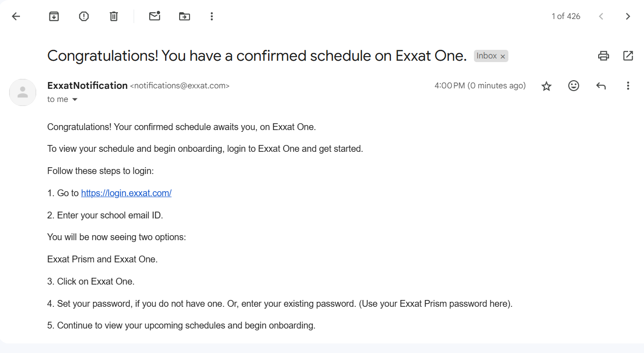Screen dimensions: 644x353
Task: Go to the previous (newer) email
Action: click(601, 16)
